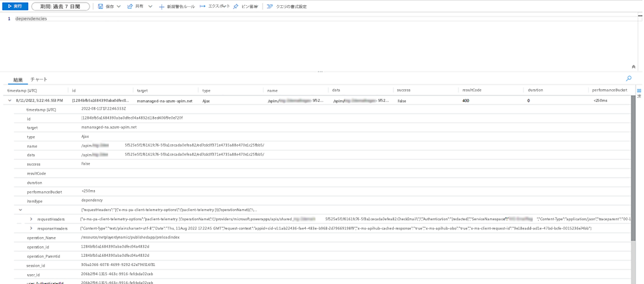Click the duration column header
This screenshot has width=644, height=284.
pyautogui.click(x=535, y=90)
